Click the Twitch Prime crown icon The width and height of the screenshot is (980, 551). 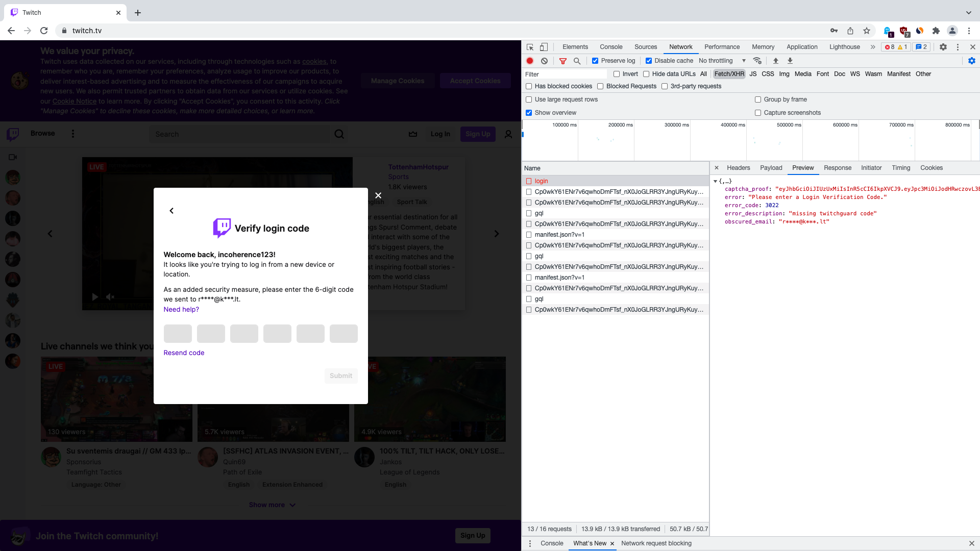(413, 134)
